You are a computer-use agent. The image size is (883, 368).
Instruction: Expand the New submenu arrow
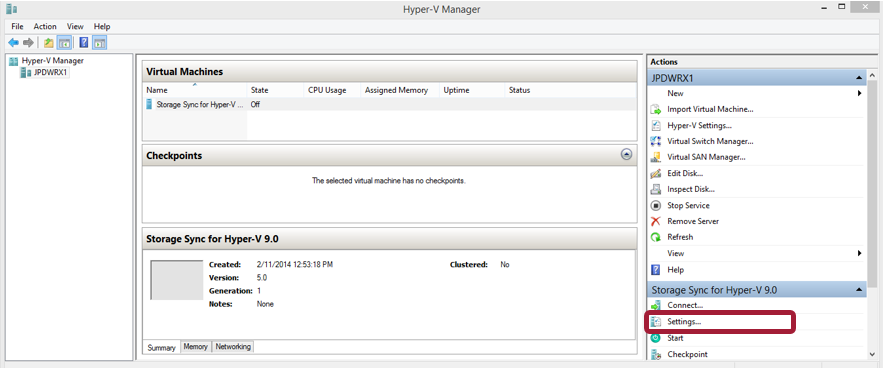click(x=860, y=93)
